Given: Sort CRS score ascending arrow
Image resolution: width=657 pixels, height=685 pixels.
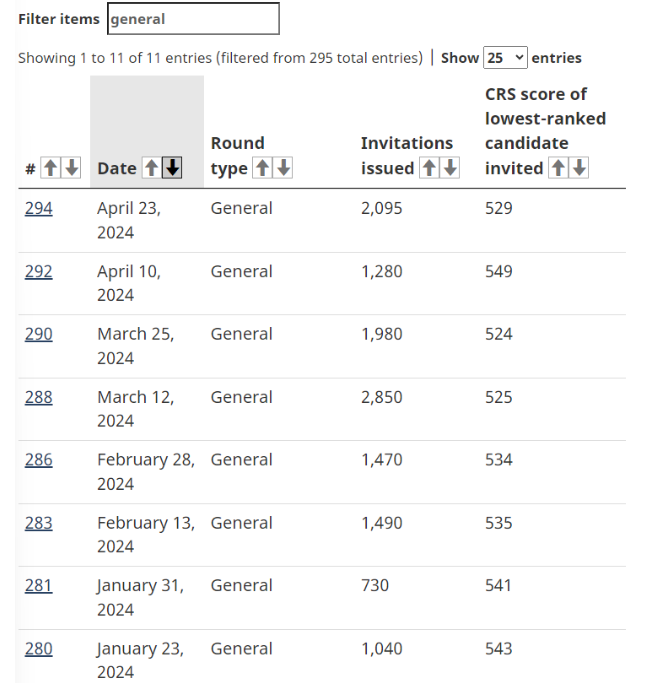Looking at the screenshot, I should tap(558, 169).
